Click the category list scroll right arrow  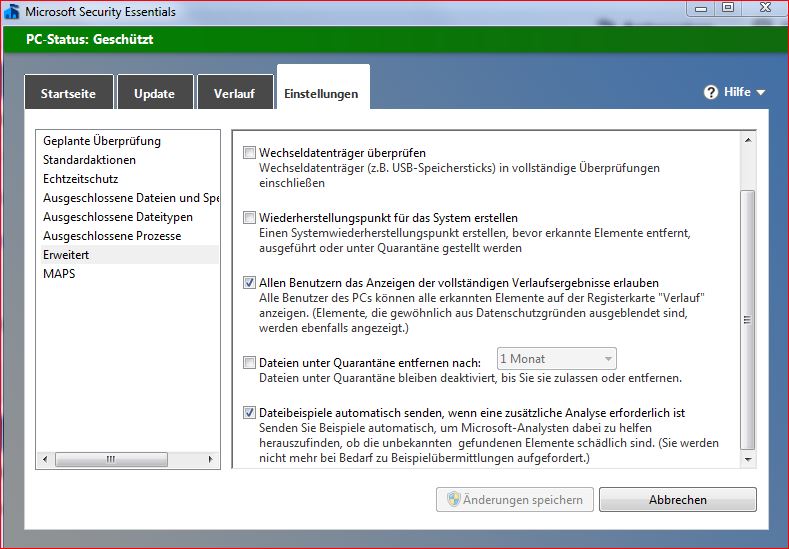click(x=210, y=459)
